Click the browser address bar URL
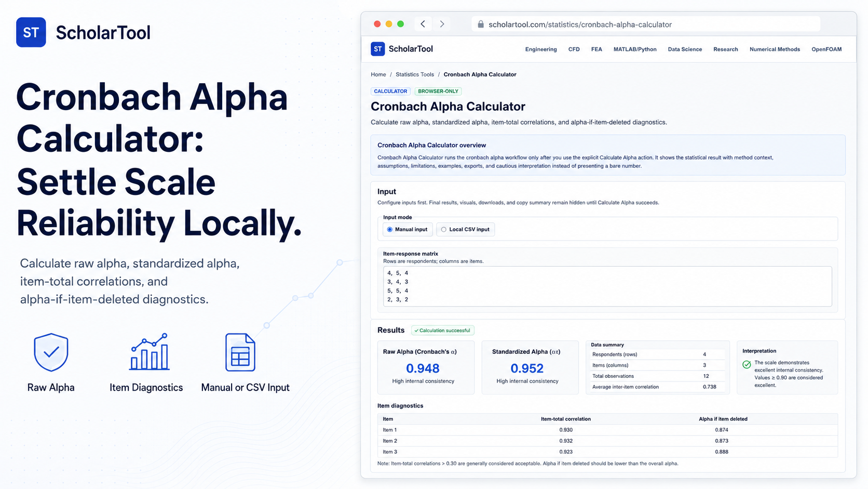This screenshot has height=489, width=868. pyautogui.click(x=580, y=24)
